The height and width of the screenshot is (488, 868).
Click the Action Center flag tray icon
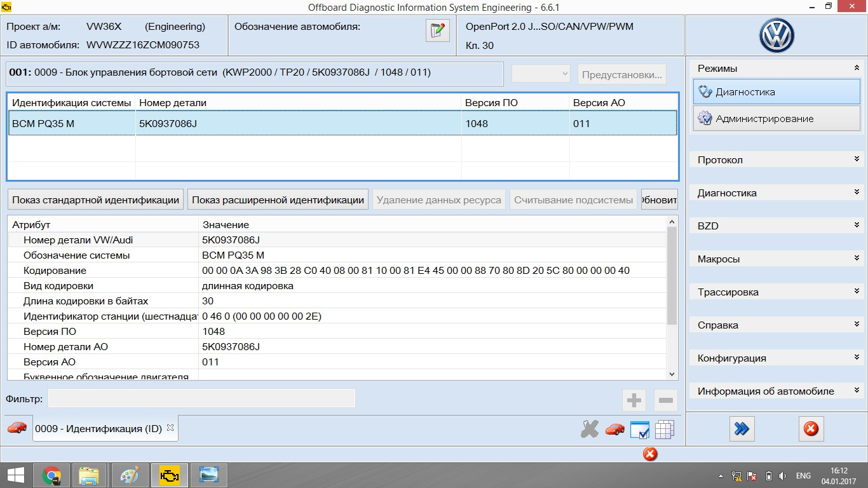(751, 475)
